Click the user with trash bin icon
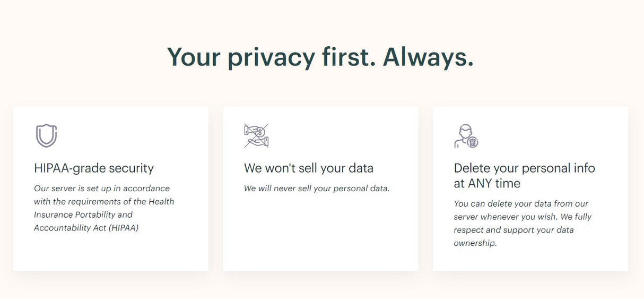644x299 pixels. (x=466, y=135)
